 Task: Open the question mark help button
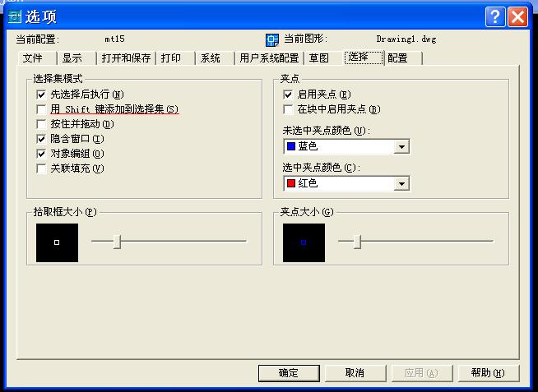pos(495,16)
